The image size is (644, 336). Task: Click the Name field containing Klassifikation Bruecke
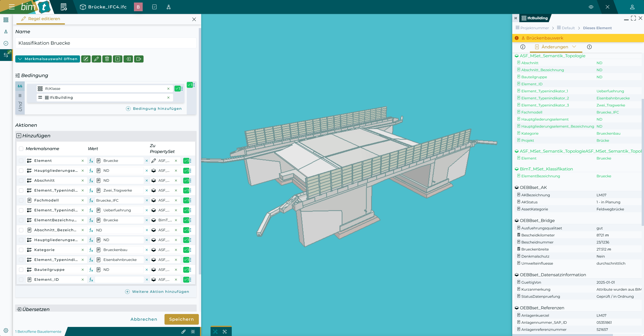106,43
